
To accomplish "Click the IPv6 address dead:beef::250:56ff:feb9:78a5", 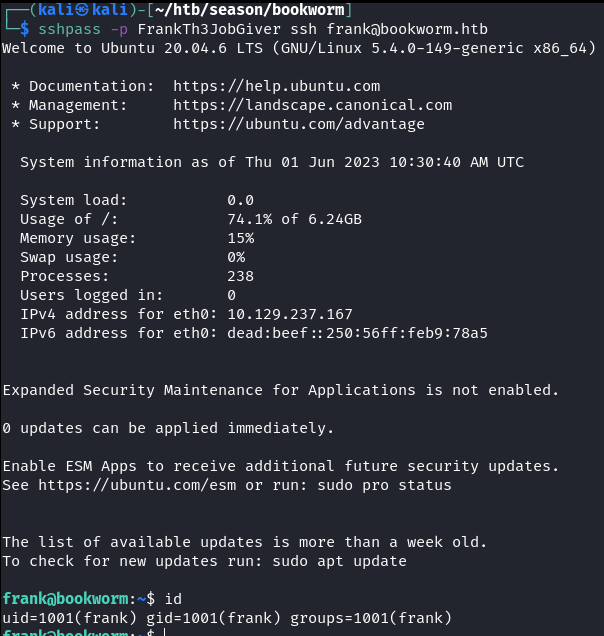I will 357,332.
